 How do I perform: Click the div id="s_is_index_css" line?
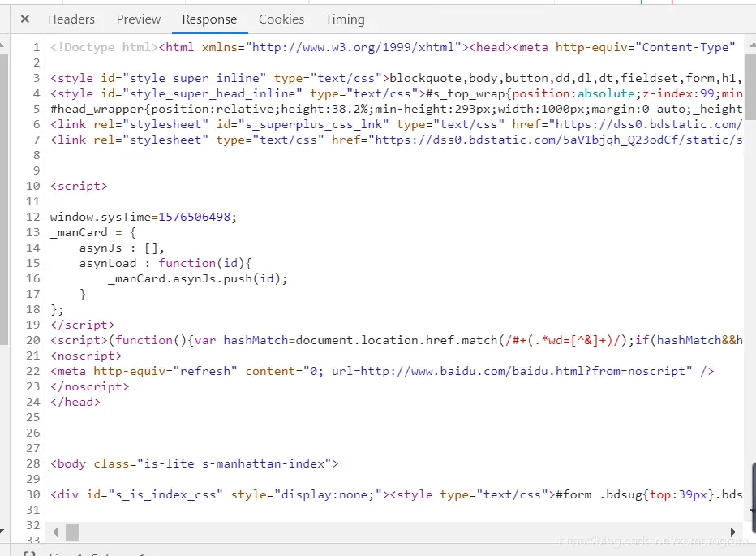pos(397,494)
